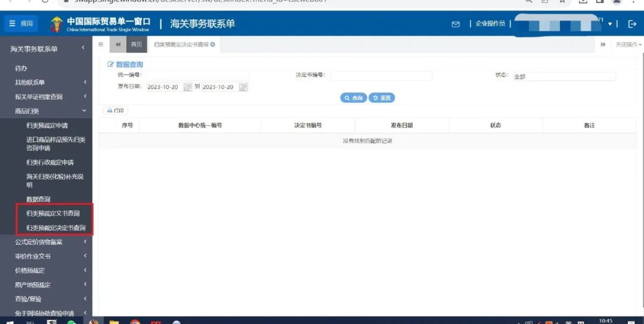Open 数据查询 in the sidebar submenu
Screen dimensions: 644x324
pyautogui.click(x=38, y=199)
